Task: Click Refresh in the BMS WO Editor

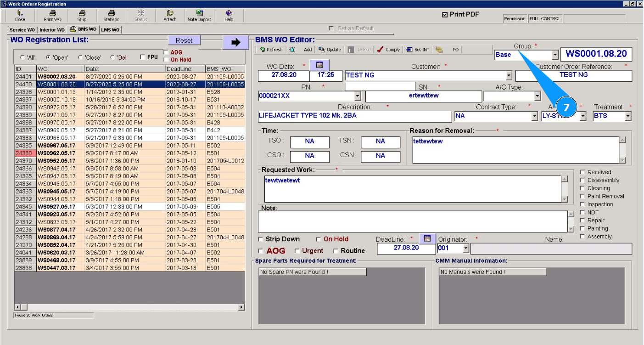Action: pyautogui.click(x=271, y=50)
